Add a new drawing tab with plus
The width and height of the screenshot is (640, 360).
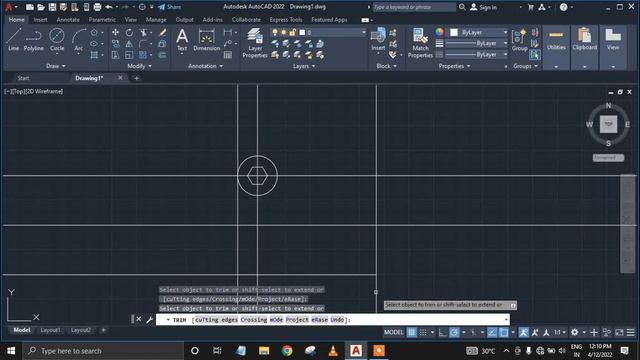136,78
